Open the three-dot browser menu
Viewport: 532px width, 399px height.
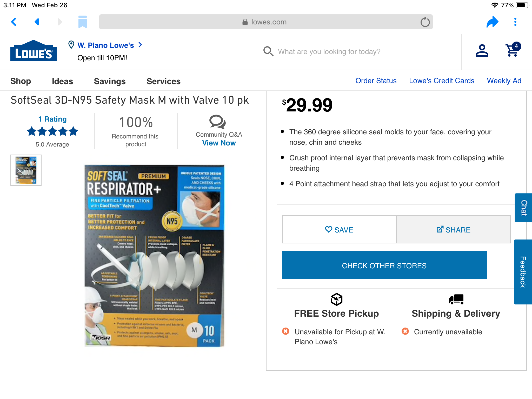coord(515,22)
